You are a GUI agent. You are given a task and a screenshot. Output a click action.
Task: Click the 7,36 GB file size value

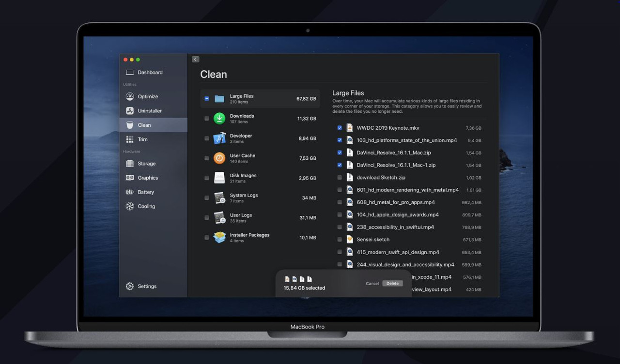(474, 128)
